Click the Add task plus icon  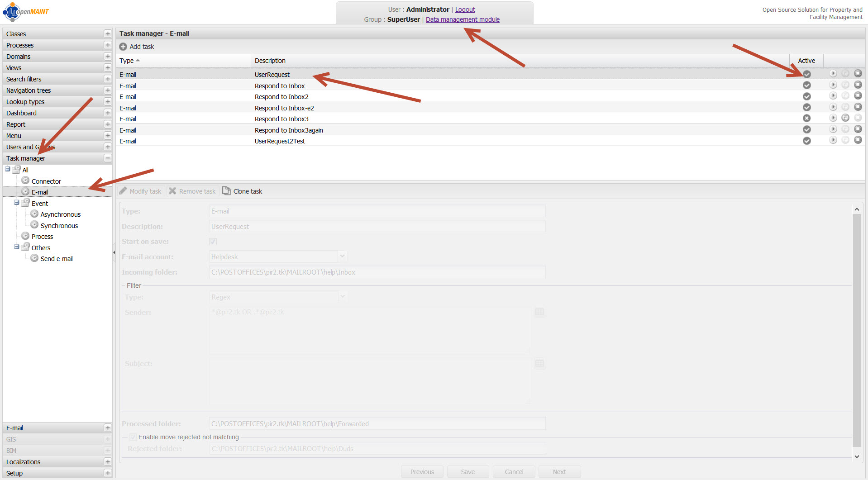[x=123, y=47]
